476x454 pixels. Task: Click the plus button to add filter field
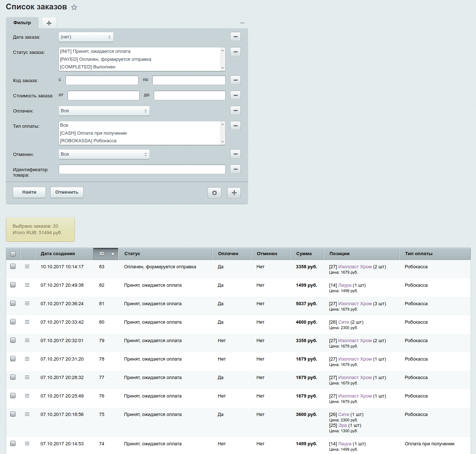pyautogui.click(x=234, y=193)
